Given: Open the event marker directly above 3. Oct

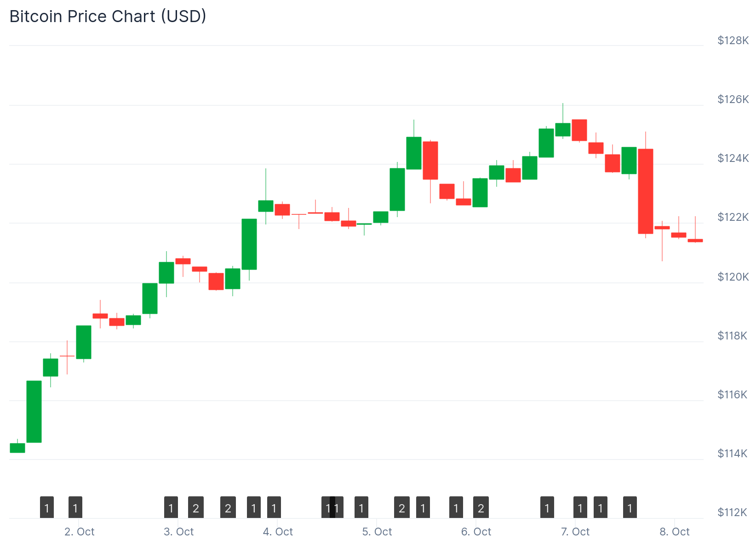Looking at the screenshot, I should (171, 507).
